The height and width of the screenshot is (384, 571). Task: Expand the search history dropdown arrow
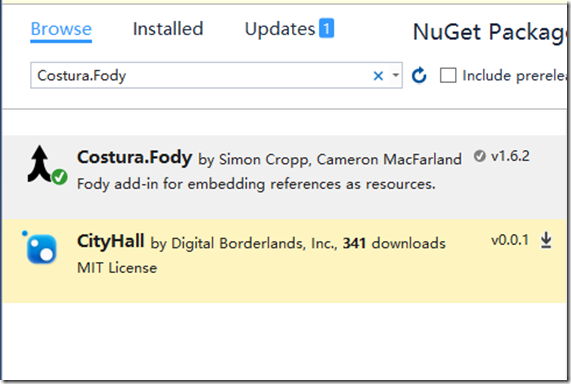coord(395,75)
